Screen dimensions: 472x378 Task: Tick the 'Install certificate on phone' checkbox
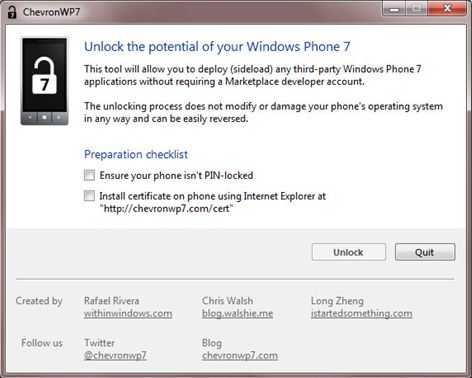click(89, 196)
